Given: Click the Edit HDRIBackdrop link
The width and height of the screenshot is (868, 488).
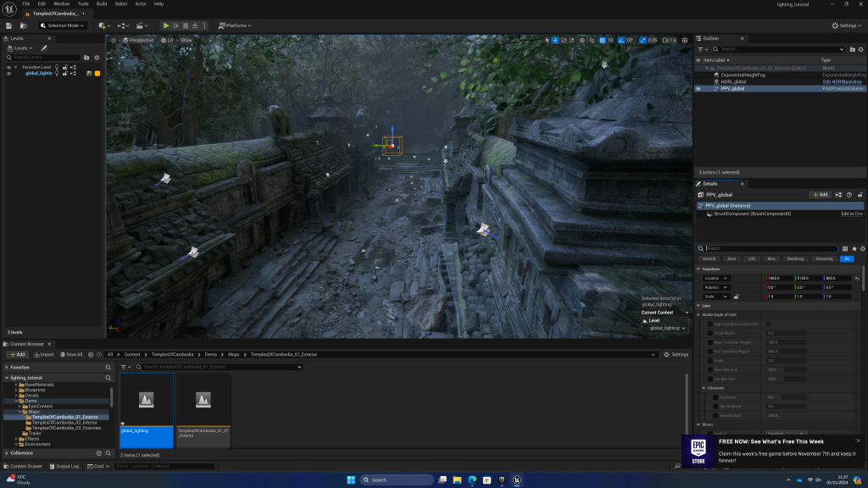Looking at the screenshot, I should coord(842,82).
